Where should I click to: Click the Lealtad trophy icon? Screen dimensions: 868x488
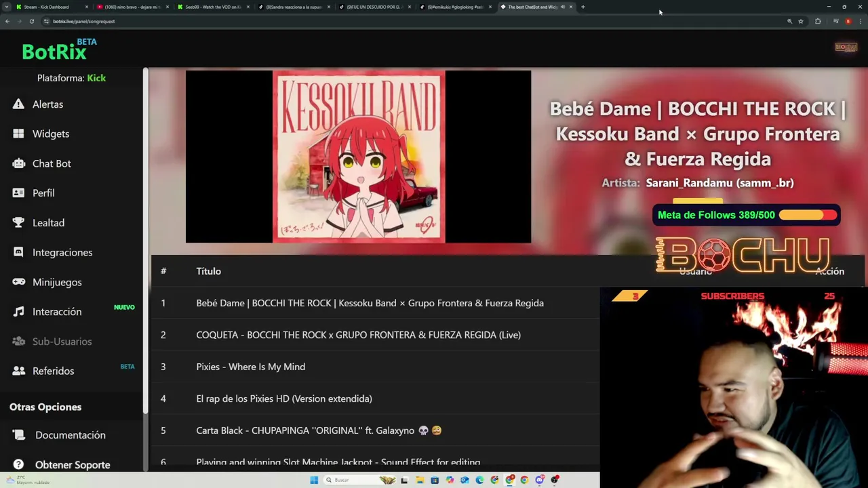point(18,222)
